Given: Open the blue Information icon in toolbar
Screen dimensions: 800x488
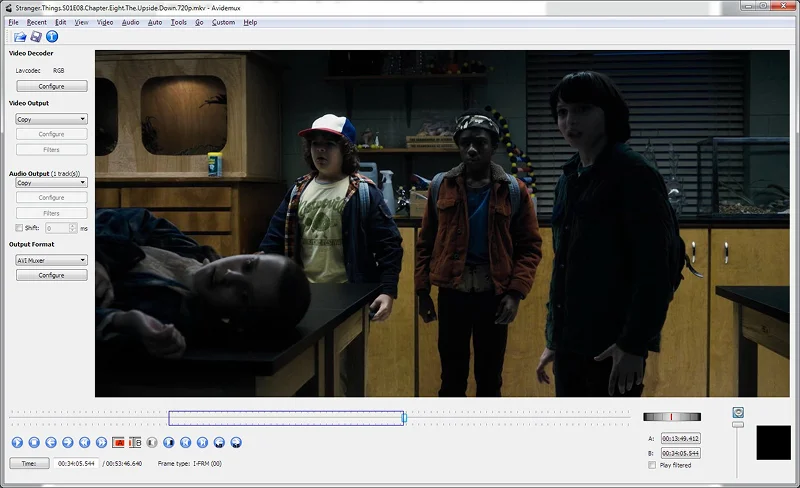Looking at the screenshot, I should (52, 37).
